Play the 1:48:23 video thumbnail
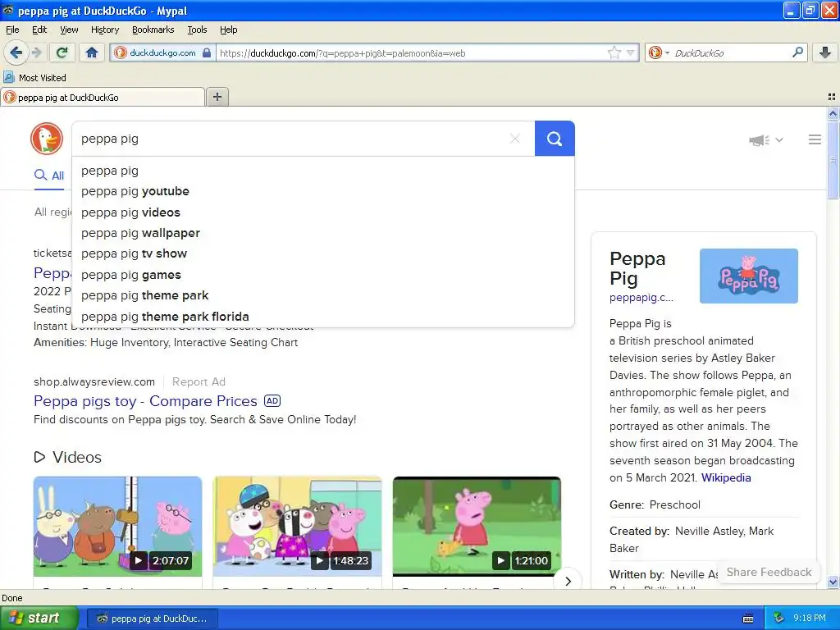 (x=297, y=527)
